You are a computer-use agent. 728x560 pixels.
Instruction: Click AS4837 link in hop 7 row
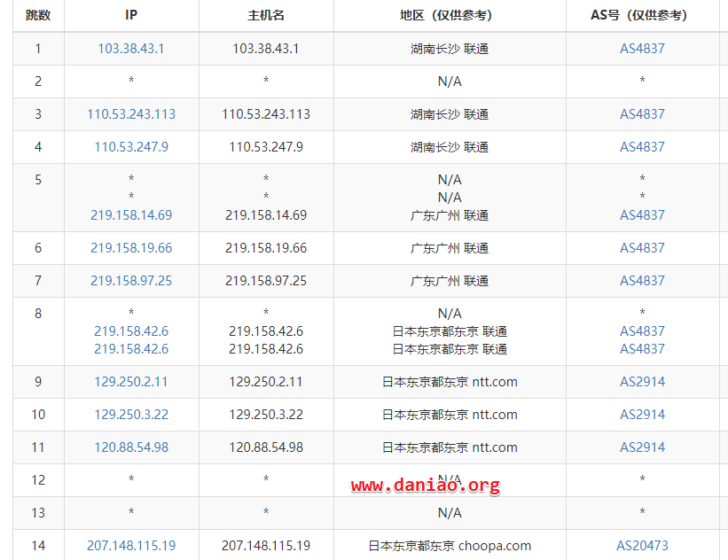[x=642, y=281]
